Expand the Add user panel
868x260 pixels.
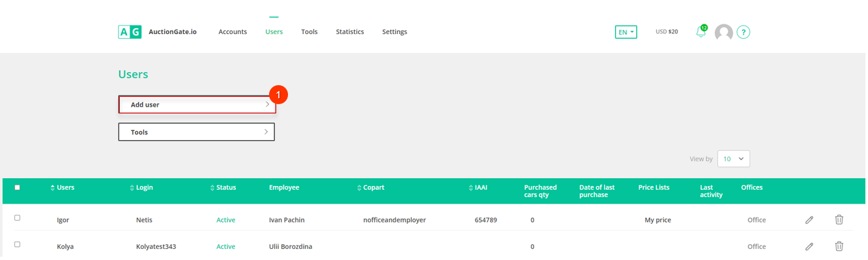[197, 105]
